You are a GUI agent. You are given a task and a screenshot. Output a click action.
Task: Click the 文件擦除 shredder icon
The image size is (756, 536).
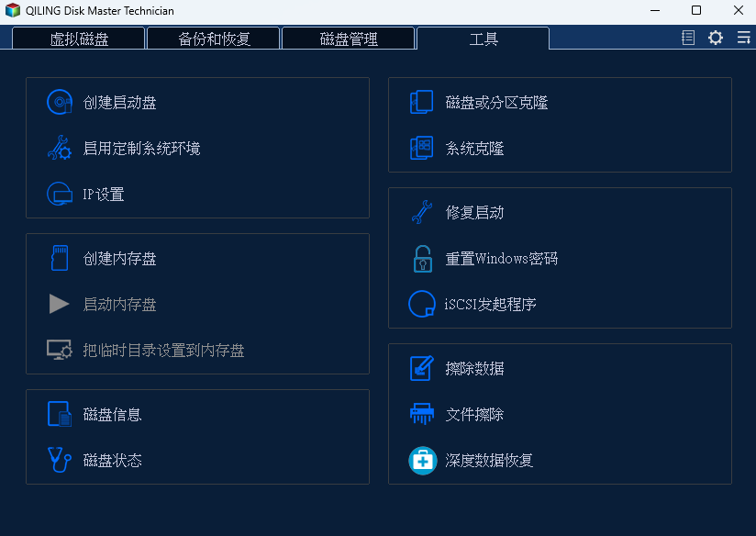click(x=422, y=414)
